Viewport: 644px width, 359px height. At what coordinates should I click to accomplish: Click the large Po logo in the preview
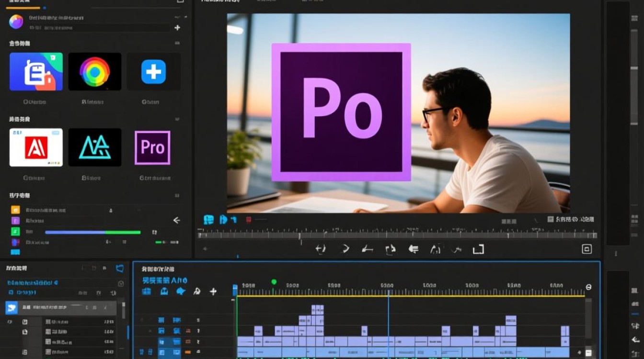(341, 112)
